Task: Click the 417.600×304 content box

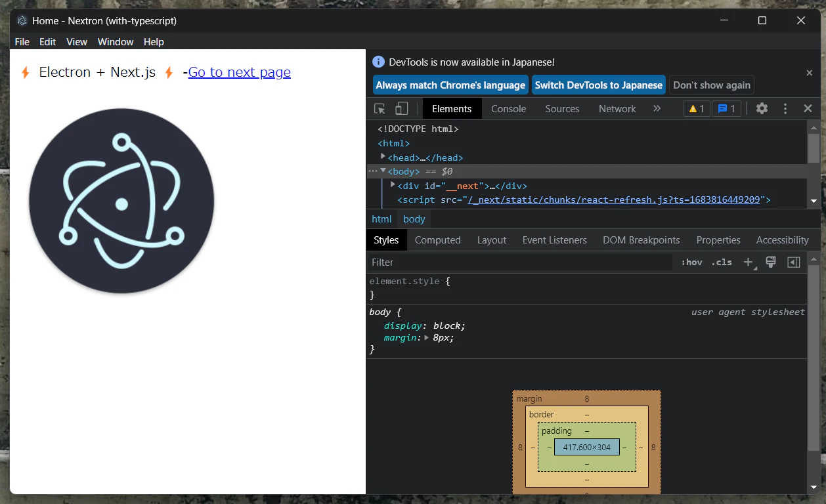Action: tap(586, 447)
